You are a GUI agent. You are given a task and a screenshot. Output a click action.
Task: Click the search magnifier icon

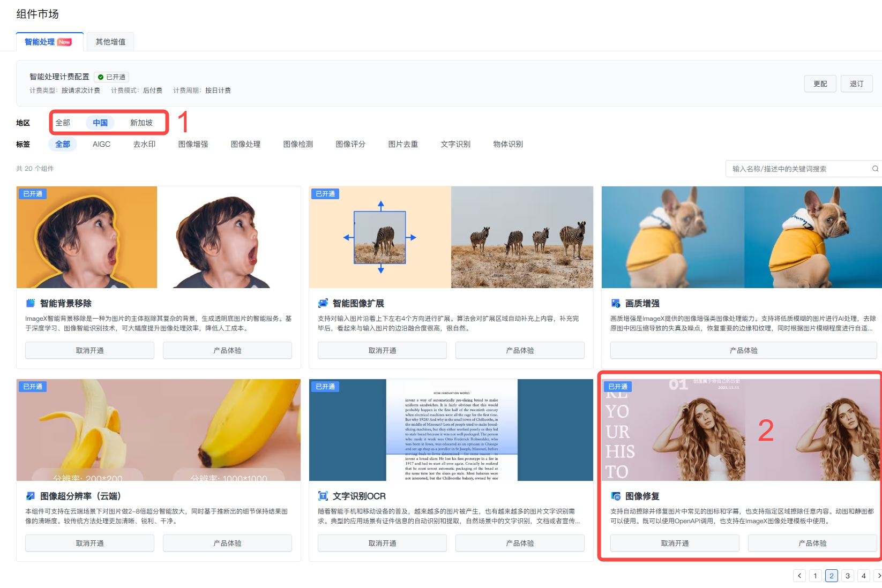click(875, 169)
